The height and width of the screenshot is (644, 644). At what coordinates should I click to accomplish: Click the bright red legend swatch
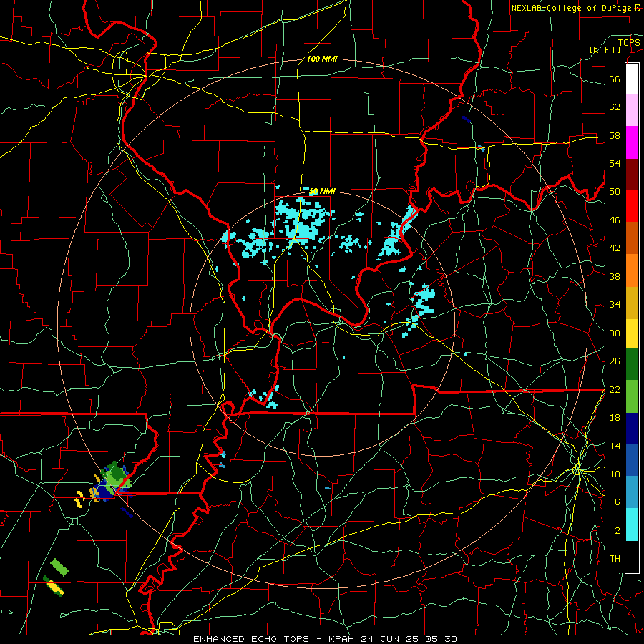click(632, 206)
